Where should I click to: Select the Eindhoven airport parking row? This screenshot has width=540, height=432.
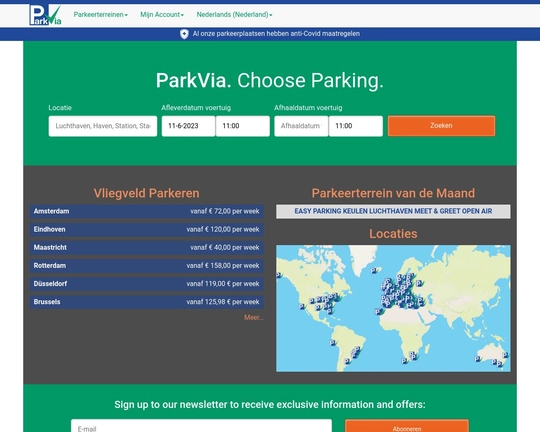[x=147, y=229]
